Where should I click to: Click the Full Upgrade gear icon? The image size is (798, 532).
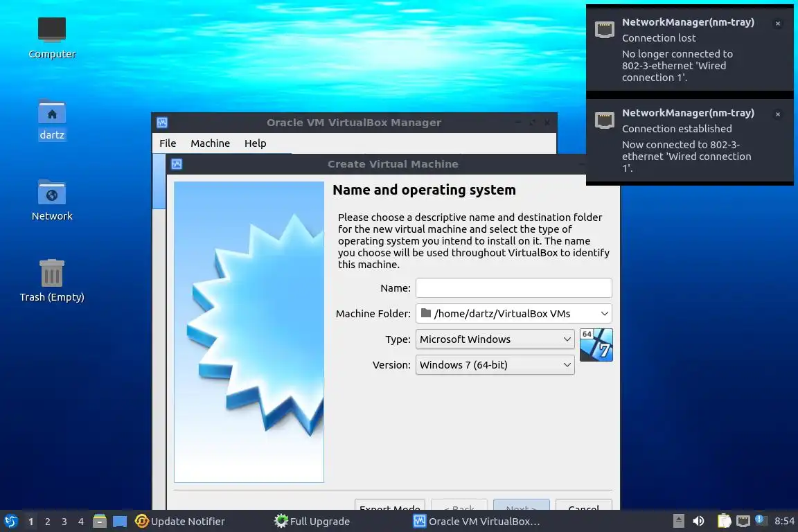[x=281, y=521]
